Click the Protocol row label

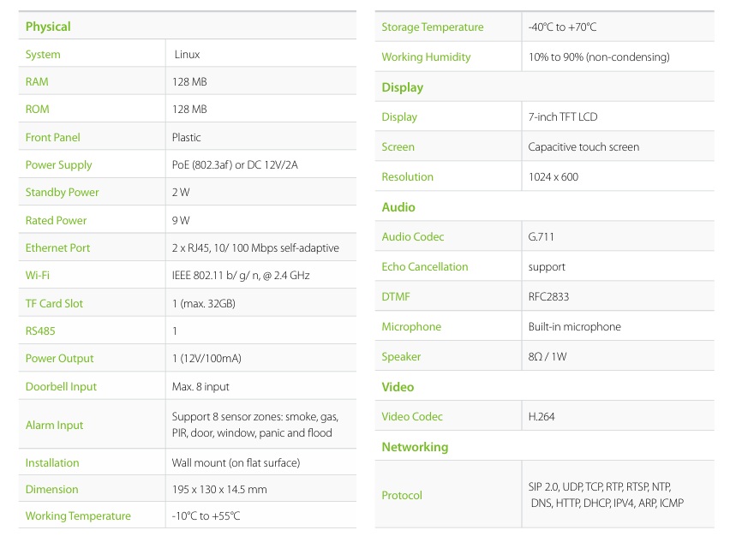click(402, 496)
